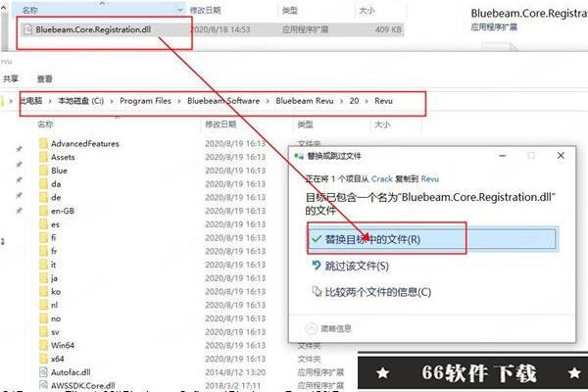This screenshot has width=588, height=392.
Task: Open the fr folder
Action: point(54,251)
